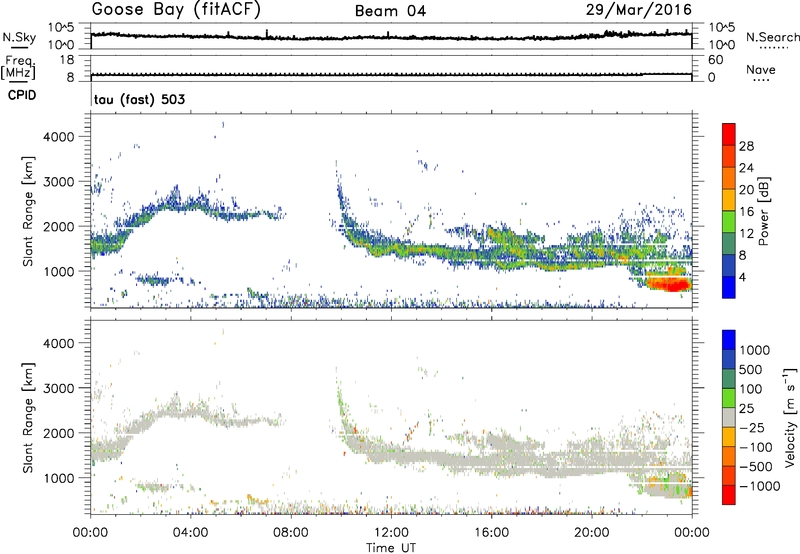Click the 'Time UT' axis label
Viewport: 800px width, 554px height.
click(x=391, y=548)
